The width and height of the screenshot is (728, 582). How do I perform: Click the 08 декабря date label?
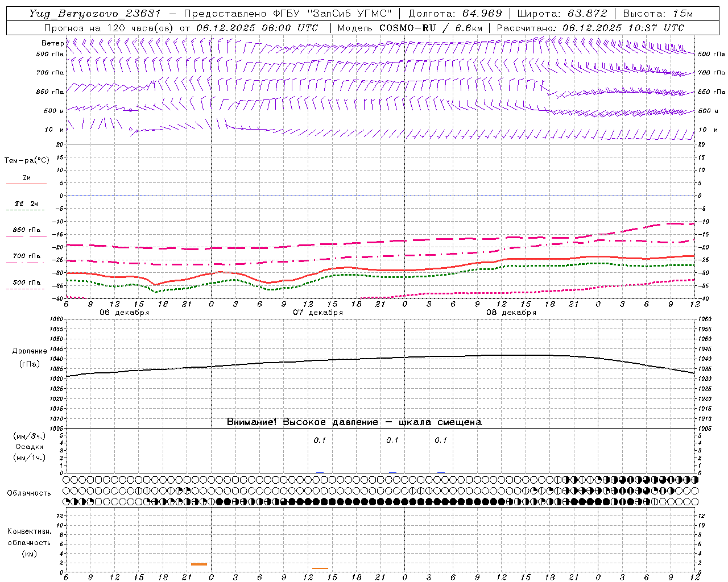[x=511, y=313]
